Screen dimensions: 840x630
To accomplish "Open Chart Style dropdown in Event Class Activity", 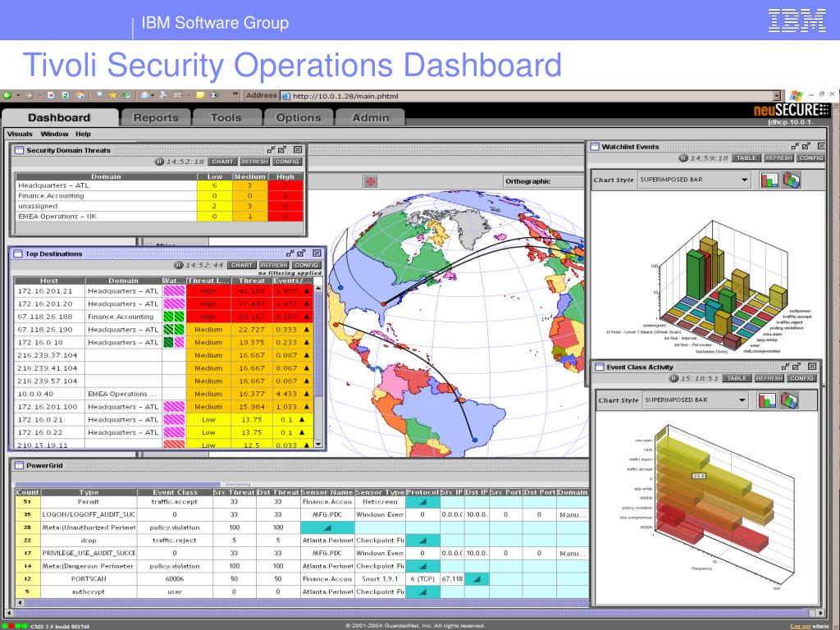I will click(x=696, y=399).
